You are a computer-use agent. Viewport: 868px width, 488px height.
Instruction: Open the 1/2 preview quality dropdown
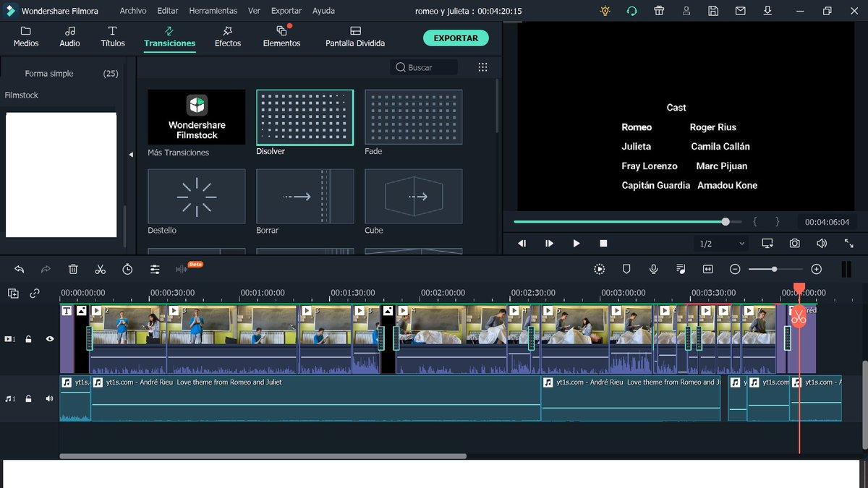tap(721, 244)
